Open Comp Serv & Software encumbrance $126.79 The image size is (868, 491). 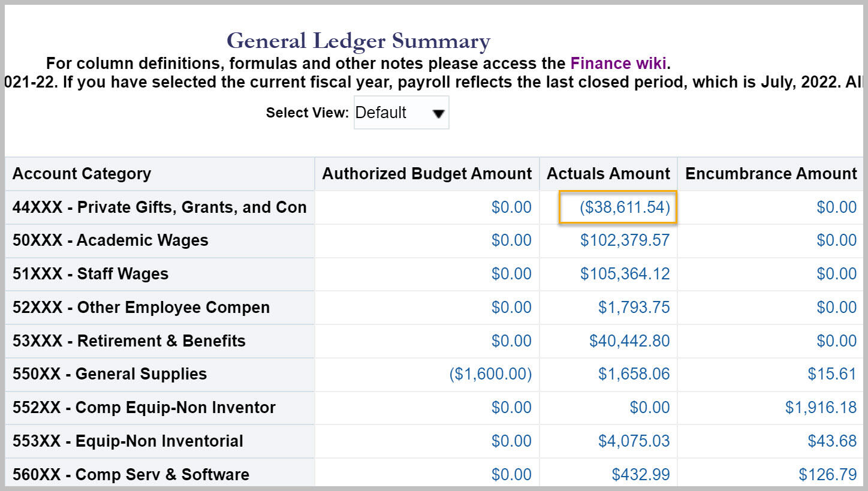pyautogui.click(x=828, y=475)
